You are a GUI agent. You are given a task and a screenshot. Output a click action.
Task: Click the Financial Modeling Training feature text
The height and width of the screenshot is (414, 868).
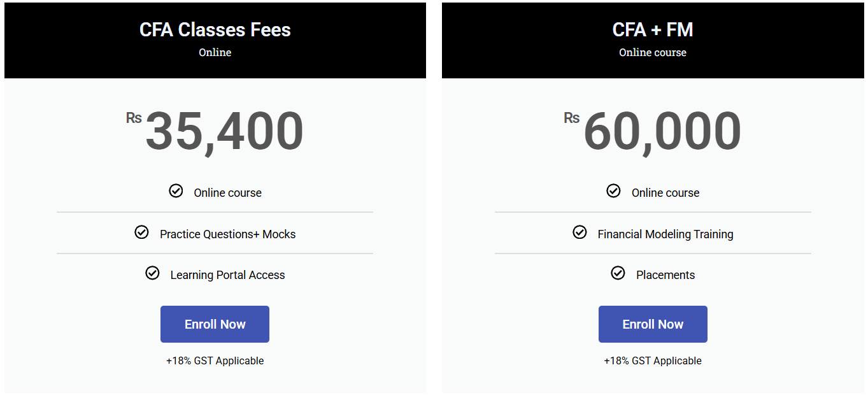tap(665, 234)
